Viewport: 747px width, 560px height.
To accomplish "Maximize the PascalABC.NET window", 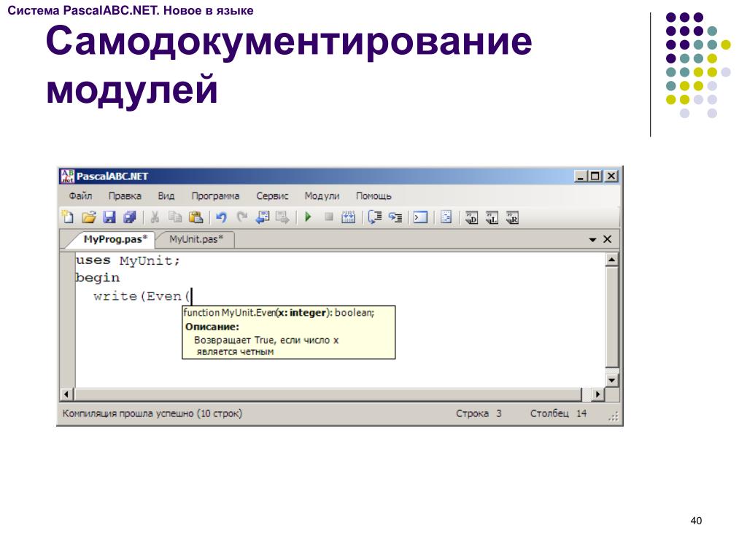I will [595, 176].
